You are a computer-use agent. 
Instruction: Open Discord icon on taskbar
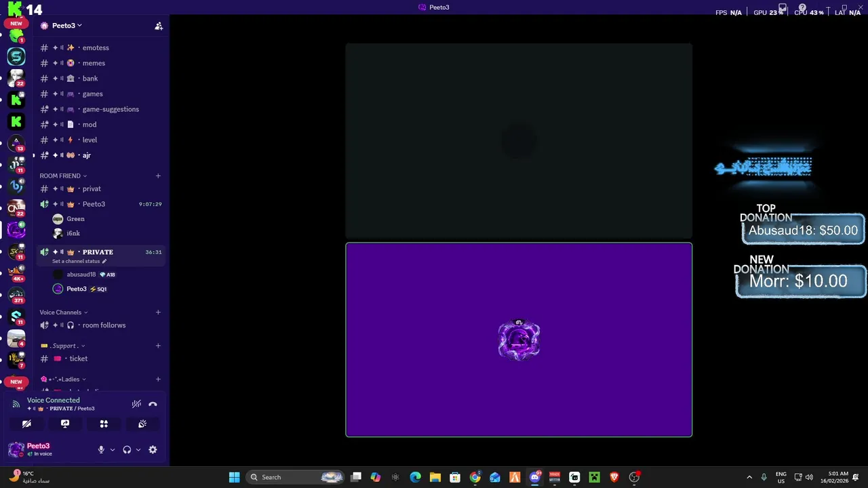[534, 477]
